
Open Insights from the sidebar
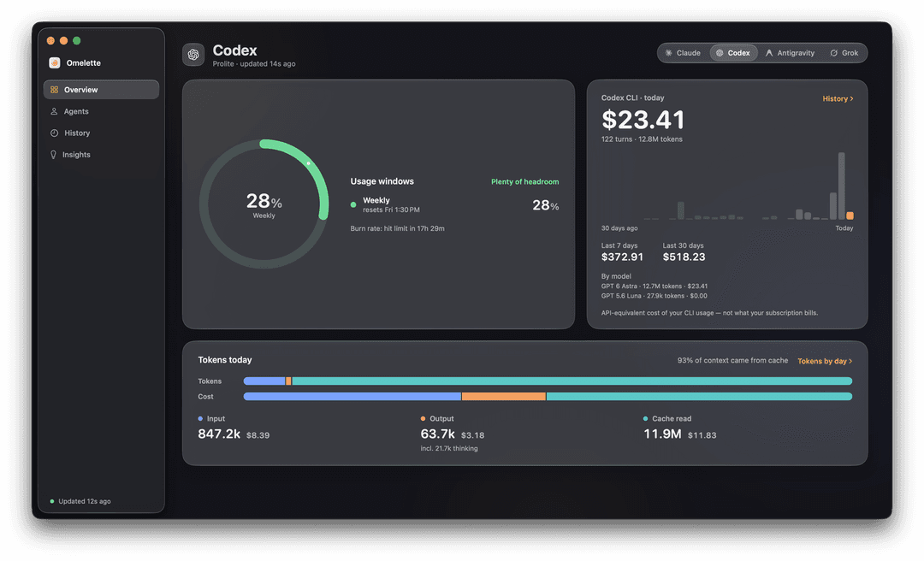coord(101,155)
